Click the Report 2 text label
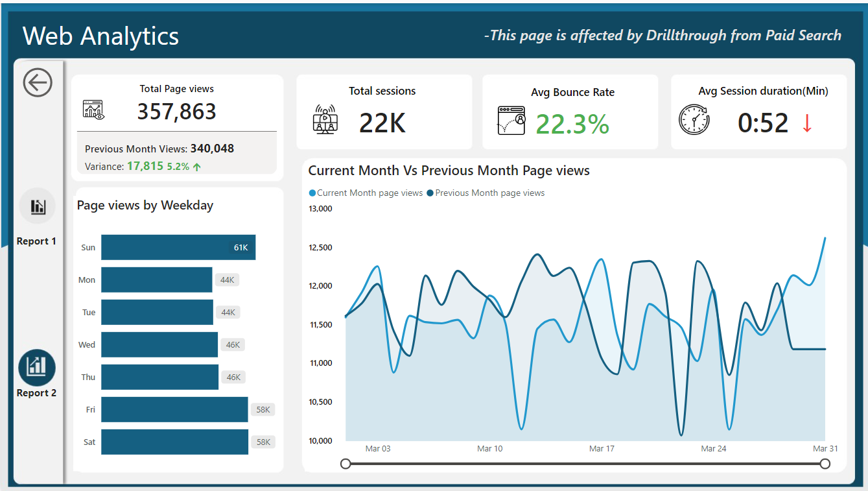Image resolution: width=868 pixels, height=491 pixels. (36, 393)
